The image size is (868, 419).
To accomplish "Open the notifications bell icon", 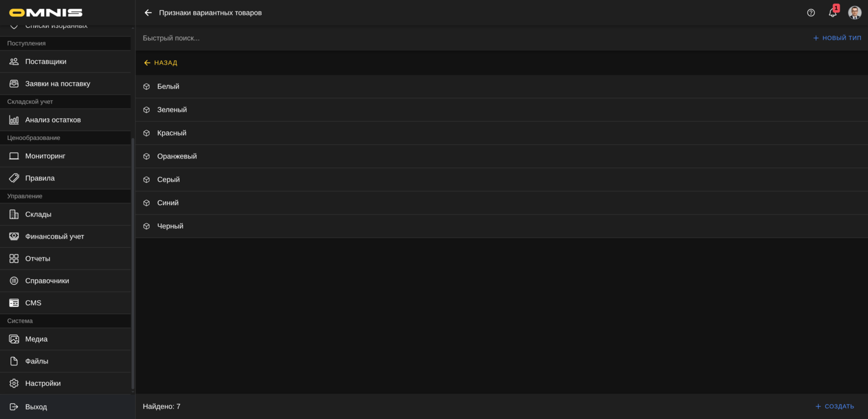I will [x=832, y=13].
